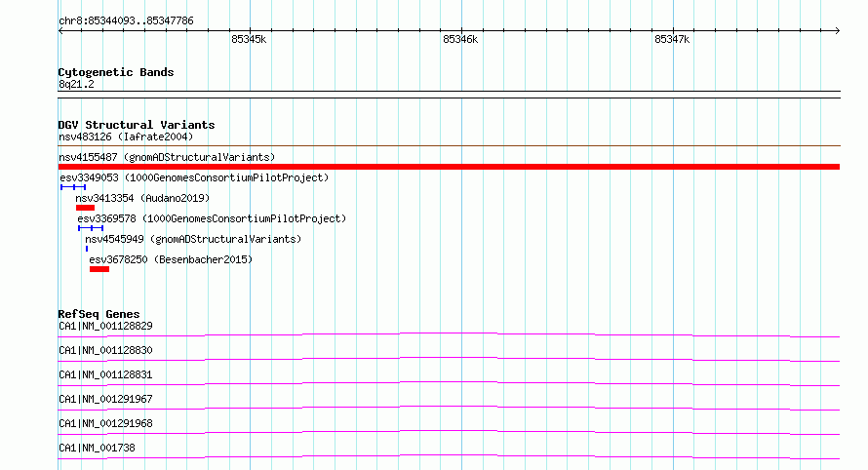Click the chr8:85344093..85347786 region label
This screenshot has width=868, height=470.
[126, 21]
